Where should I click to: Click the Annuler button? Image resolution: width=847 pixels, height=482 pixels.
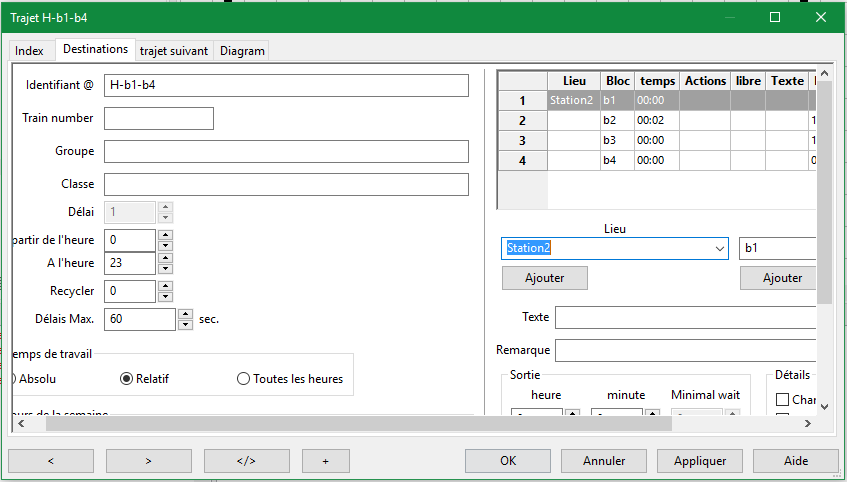tap(603, 461)
